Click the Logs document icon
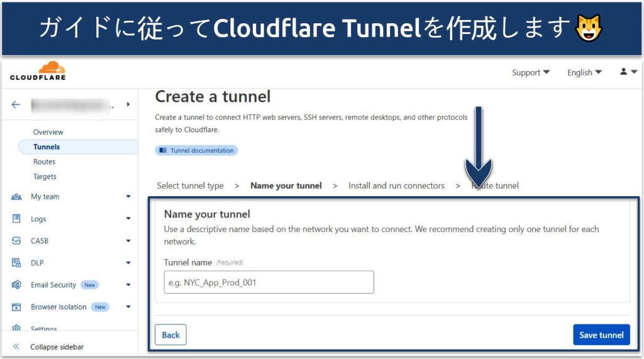The image size is (644, 359). pos(16,219)
